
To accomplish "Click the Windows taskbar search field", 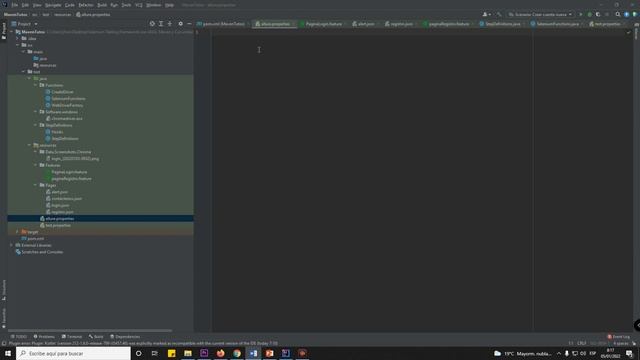I will (73, 353).
